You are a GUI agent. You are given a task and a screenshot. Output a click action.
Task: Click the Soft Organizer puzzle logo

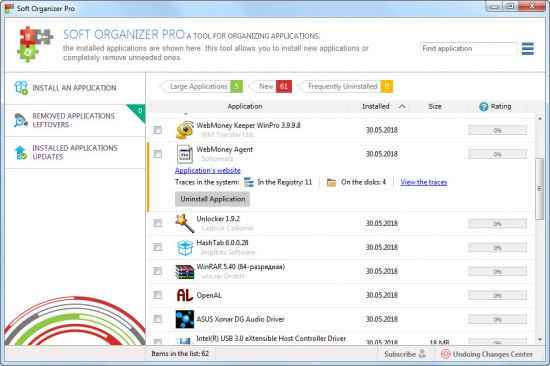(34, 44)
